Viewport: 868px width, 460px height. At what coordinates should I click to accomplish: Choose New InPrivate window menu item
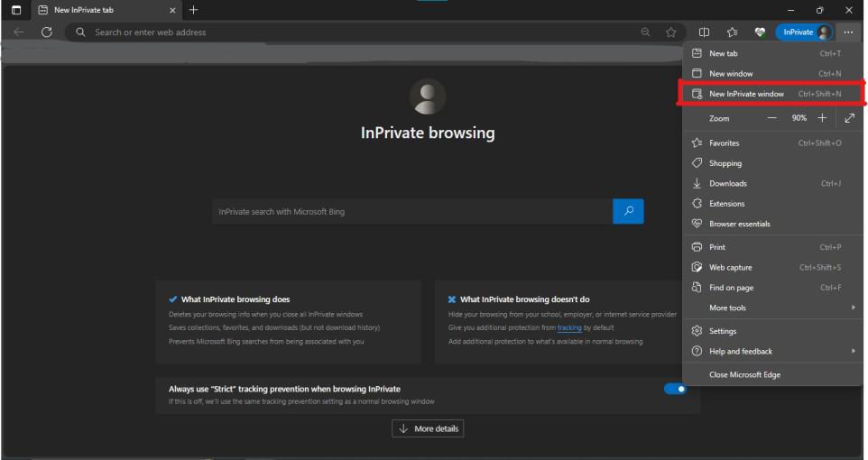[x=772, y=94]
